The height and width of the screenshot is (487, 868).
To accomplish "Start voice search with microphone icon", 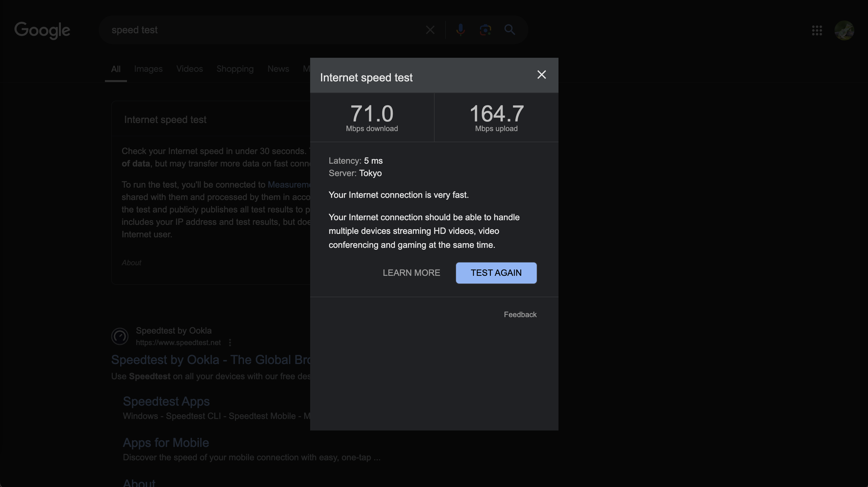I will coord(460,30).
